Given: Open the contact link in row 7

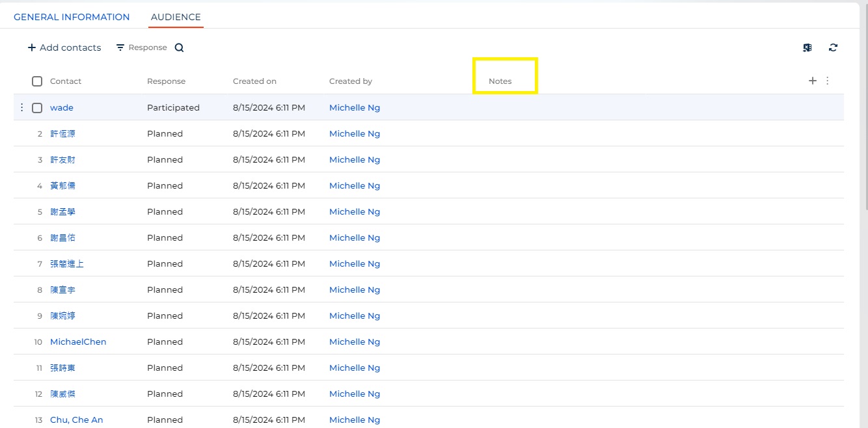Looking at the screenshot, I should (67, 263).
